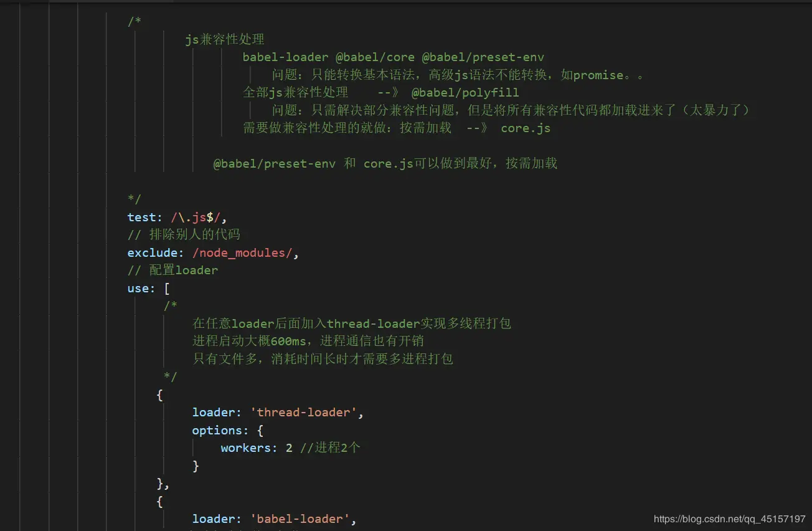The width and height of the screenshot is (812, 531).
Task: Click the line "workers: 2 //进程2个"
Action: coord(291,447)
